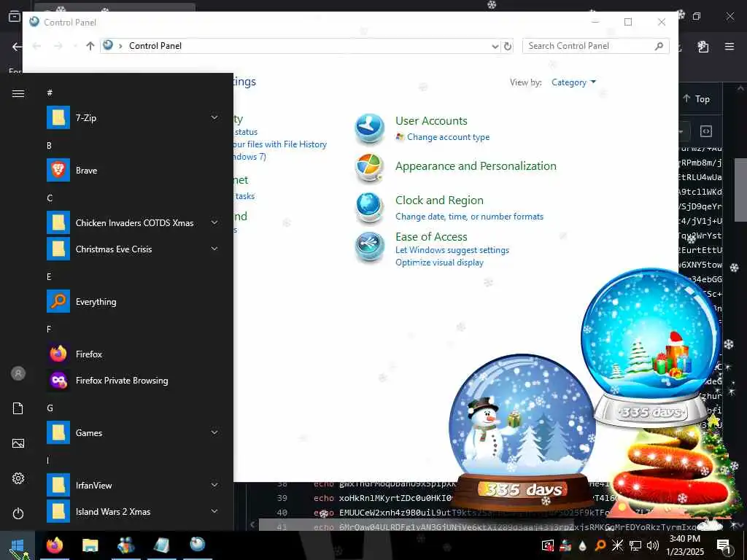Click the Clock and Region globe icon

click(x=370, y=207)
